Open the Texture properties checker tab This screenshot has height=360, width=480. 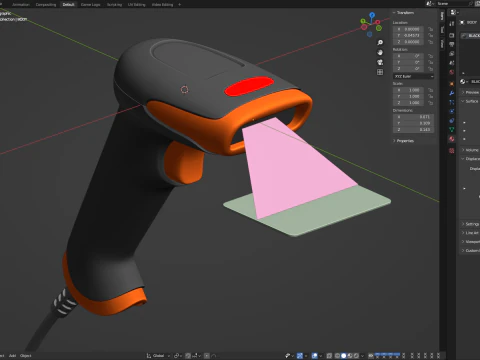coord(452,151)
